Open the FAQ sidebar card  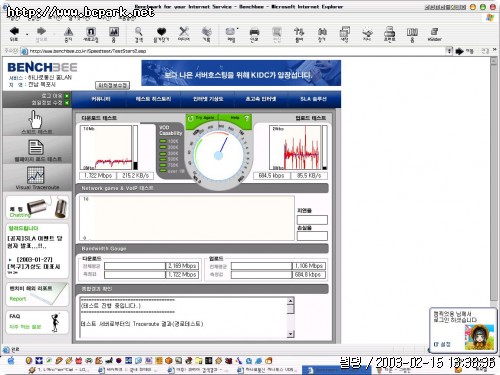[37, 322]
